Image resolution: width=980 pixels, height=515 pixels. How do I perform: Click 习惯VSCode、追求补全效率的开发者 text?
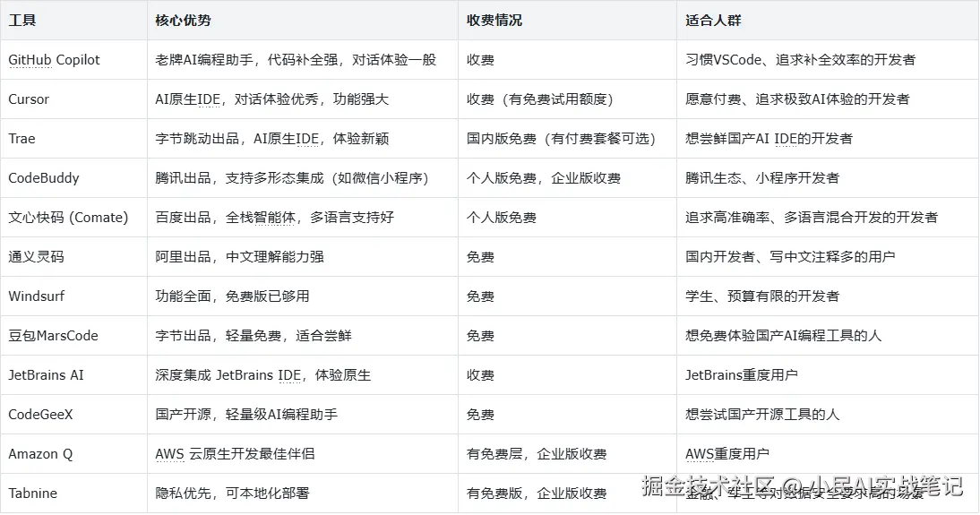tap(800, 60)
